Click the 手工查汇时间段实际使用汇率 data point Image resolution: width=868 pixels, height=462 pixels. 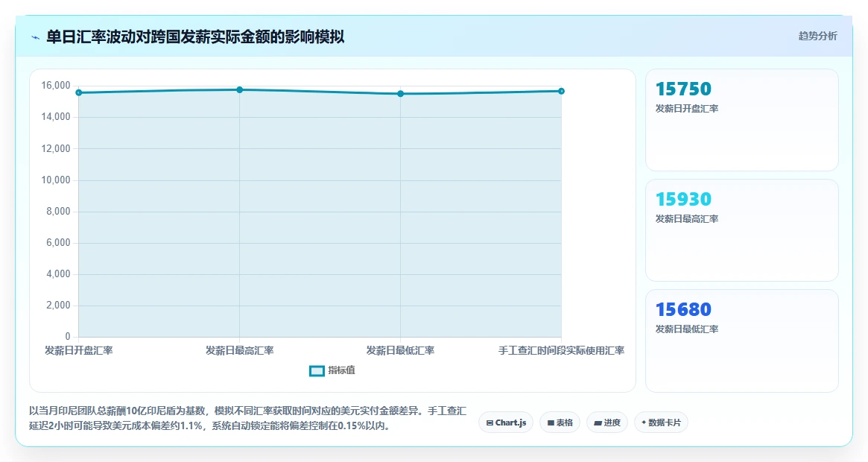pyautogui.click(x=561, y=91)
